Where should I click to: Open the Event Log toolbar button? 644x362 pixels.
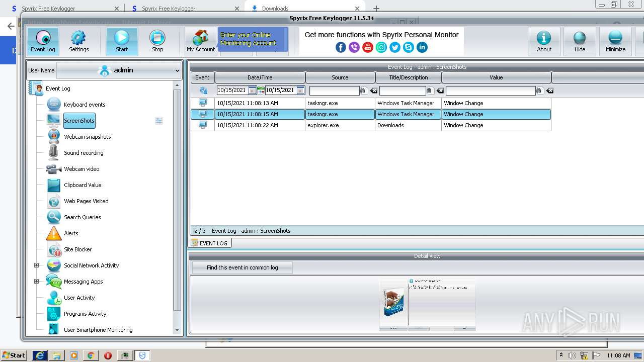[43, 41]
